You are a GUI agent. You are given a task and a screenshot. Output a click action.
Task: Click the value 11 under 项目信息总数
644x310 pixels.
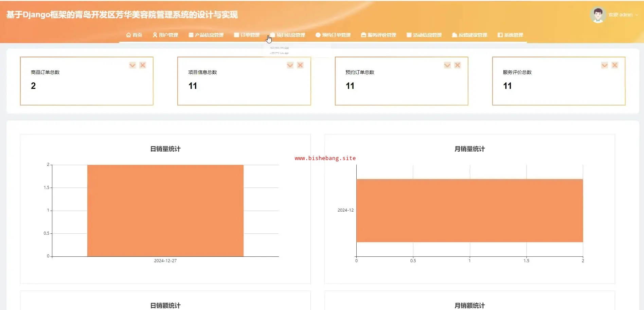(193, 86)
